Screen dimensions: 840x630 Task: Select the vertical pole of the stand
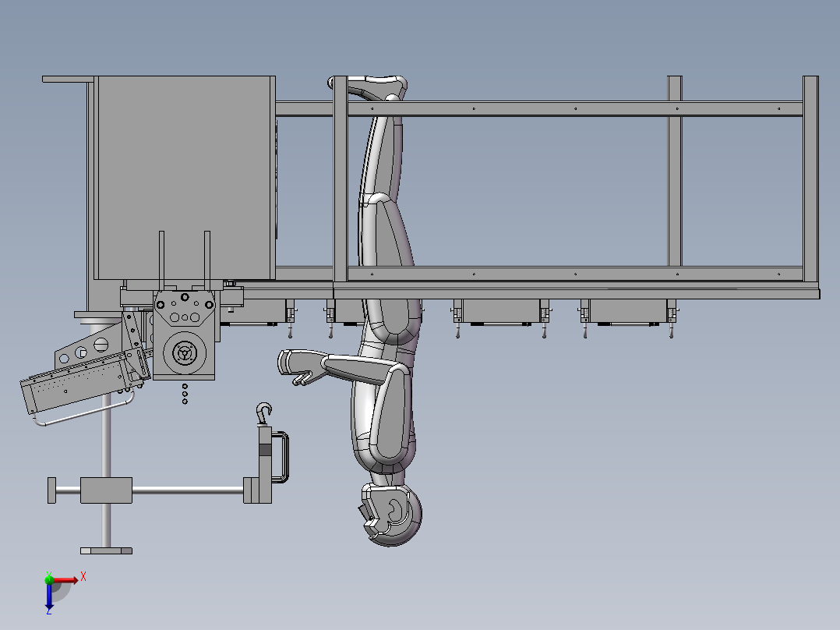tap(106, 440)
